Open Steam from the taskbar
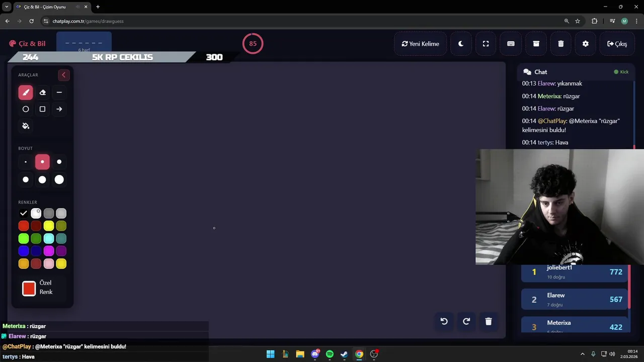 [x=344, y=354]
